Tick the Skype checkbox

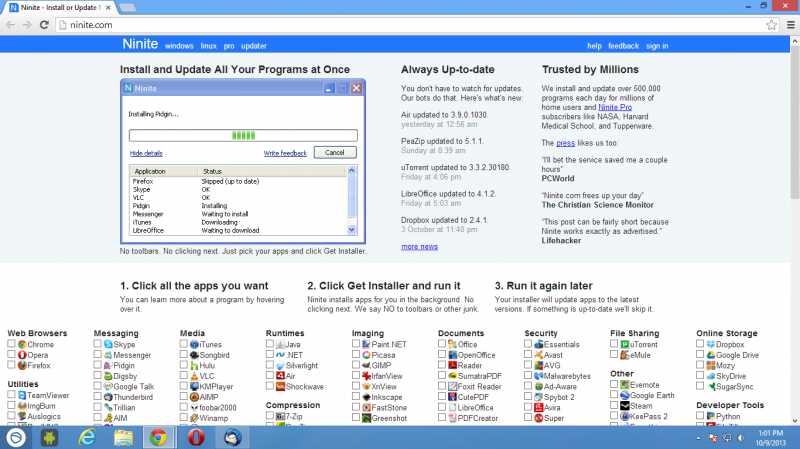[x=97, y=344]
